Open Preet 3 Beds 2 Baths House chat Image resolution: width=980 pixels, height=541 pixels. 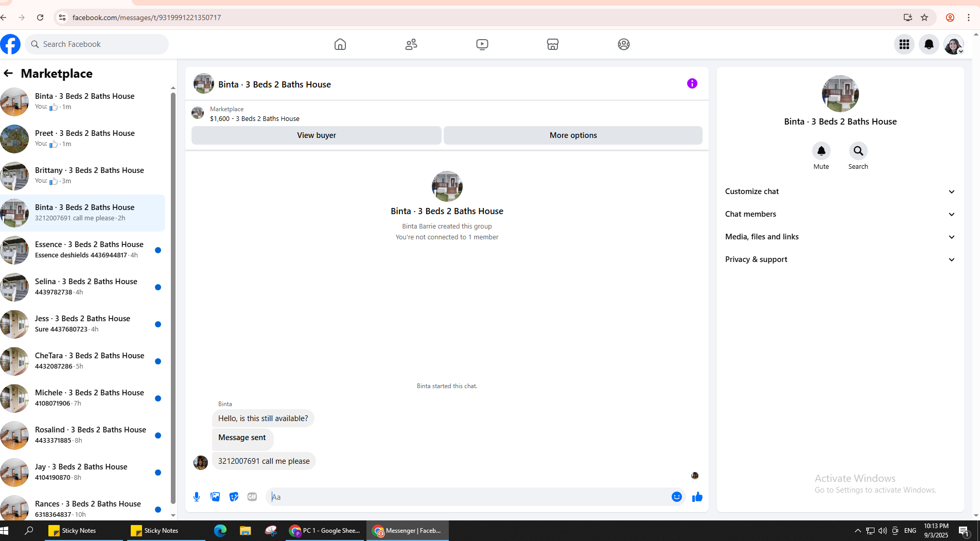point(82,138)
